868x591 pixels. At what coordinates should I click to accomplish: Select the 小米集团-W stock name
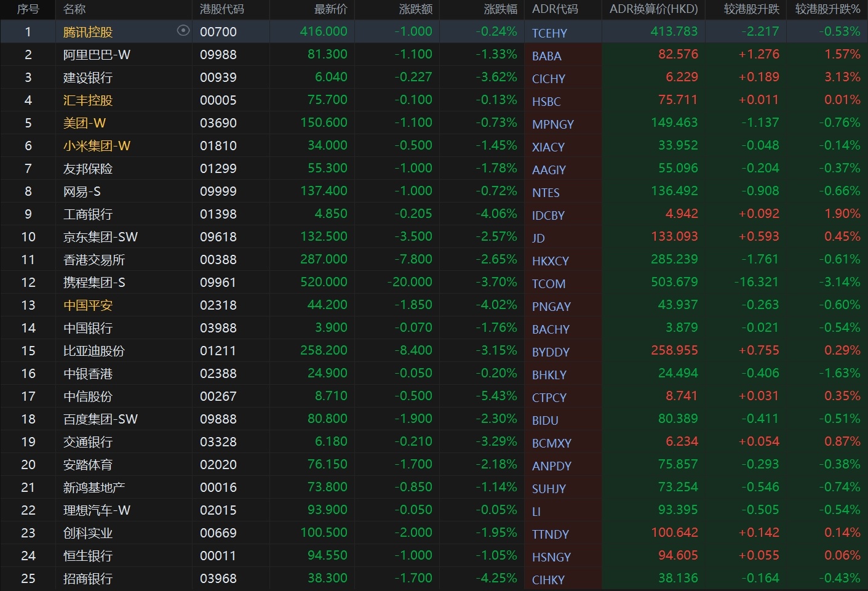pos(97,146)
